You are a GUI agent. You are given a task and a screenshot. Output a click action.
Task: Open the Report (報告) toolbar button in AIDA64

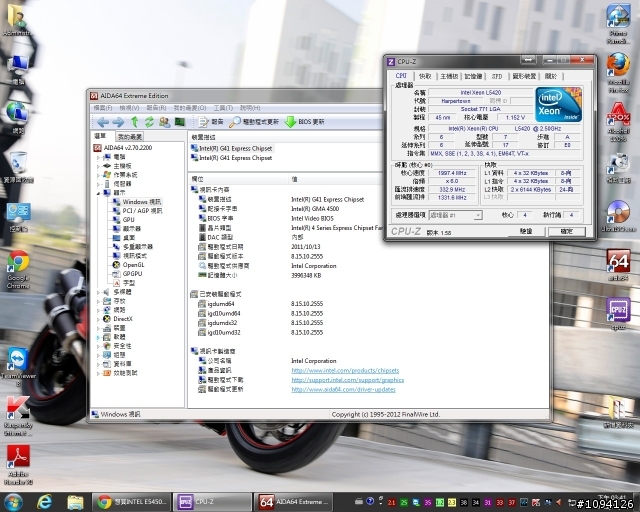(211, 122)
